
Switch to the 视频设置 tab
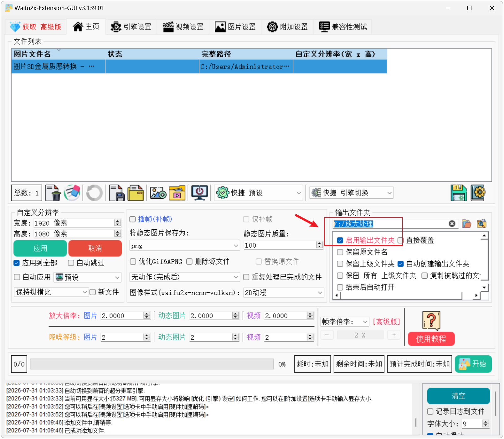click(183, 27)
